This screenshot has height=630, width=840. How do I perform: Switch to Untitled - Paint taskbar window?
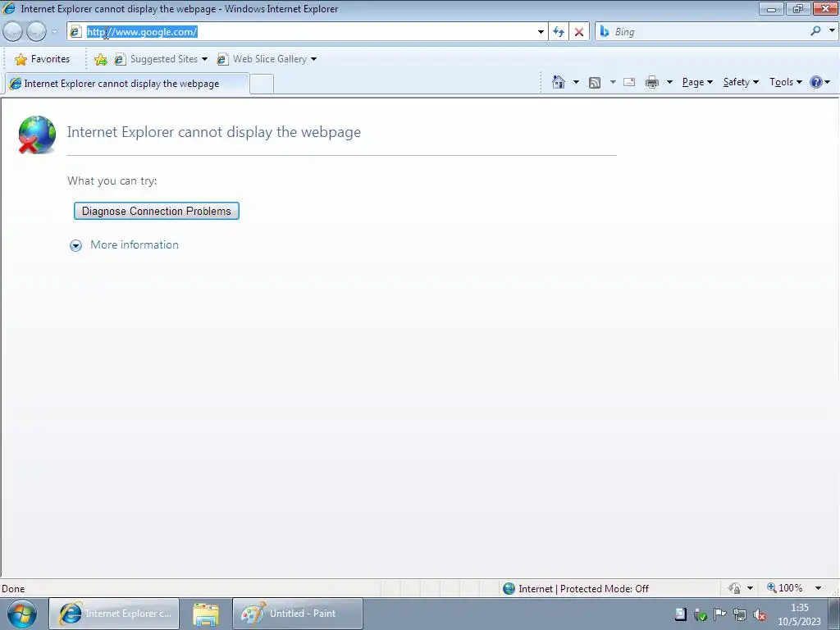297,614
